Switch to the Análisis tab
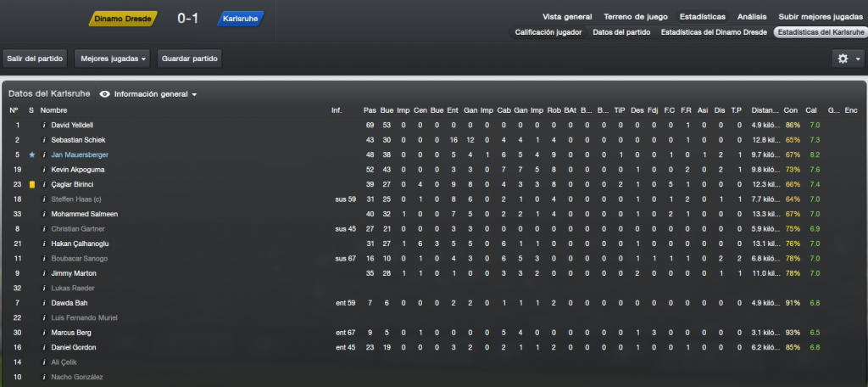Viewport: 868px width, 387px height. click(752, 17)
